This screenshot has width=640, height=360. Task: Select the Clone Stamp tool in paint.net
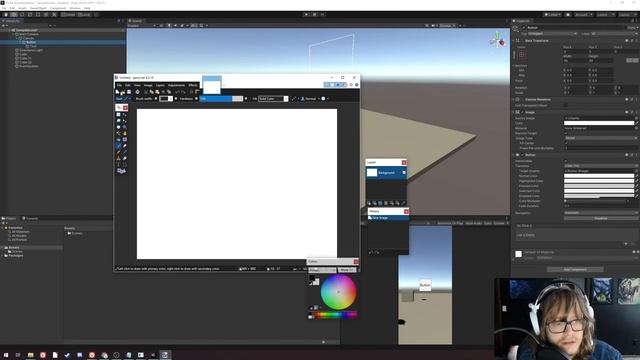coord(118,158)
